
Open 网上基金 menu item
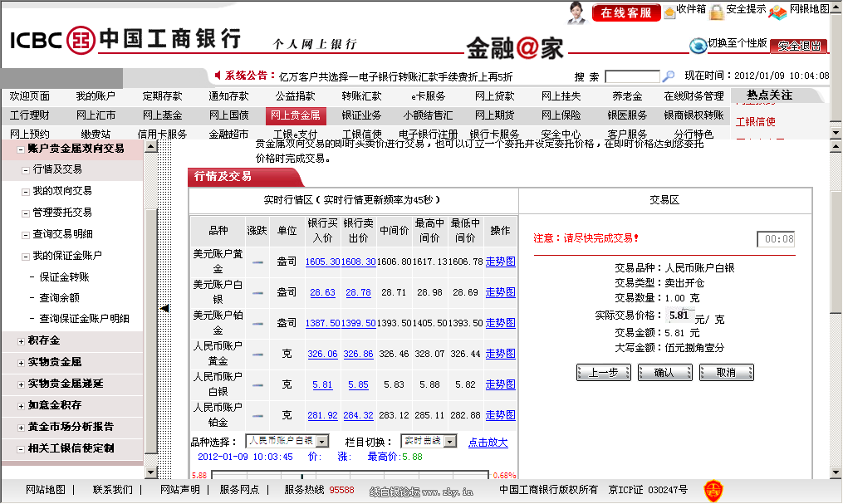tap(162, 115)
